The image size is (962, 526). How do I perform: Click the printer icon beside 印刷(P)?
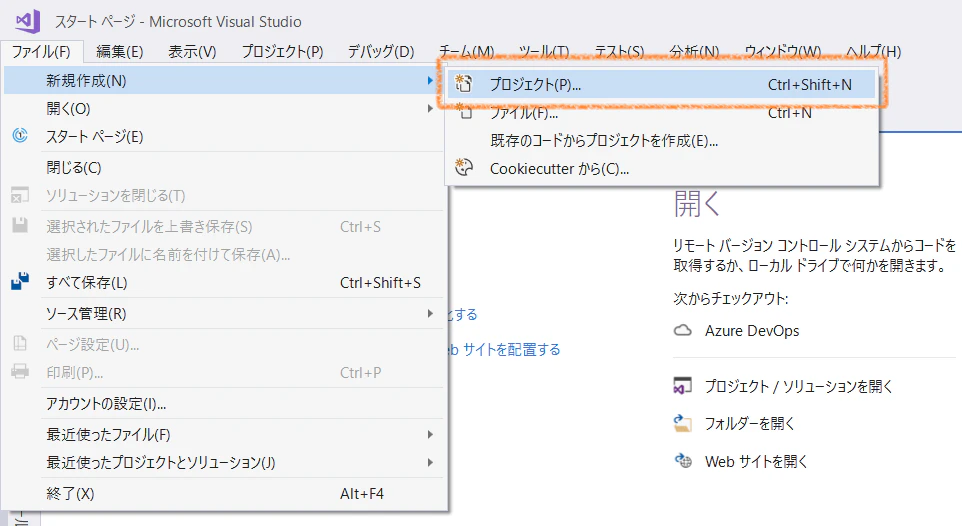coord(20,371)
